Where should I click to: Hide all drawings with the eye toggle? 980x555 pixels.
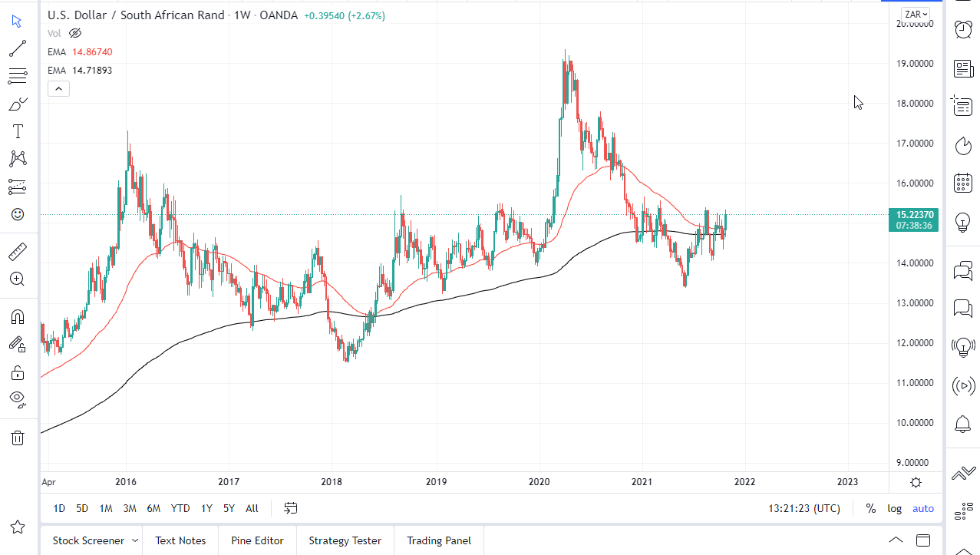pos(17,399)
